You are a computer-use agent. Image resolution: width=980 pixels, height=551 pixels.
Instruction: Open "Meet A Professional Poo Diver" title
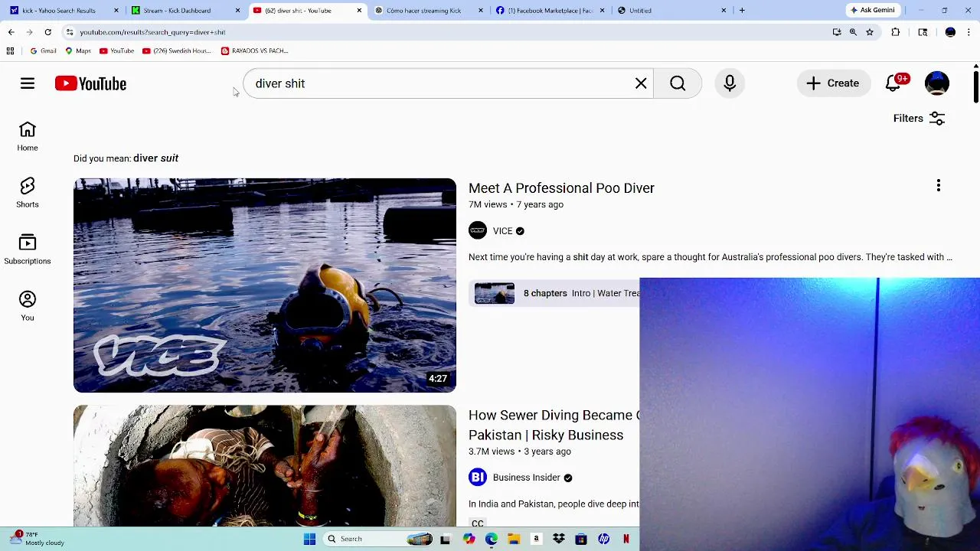click(x=561, y=188)
